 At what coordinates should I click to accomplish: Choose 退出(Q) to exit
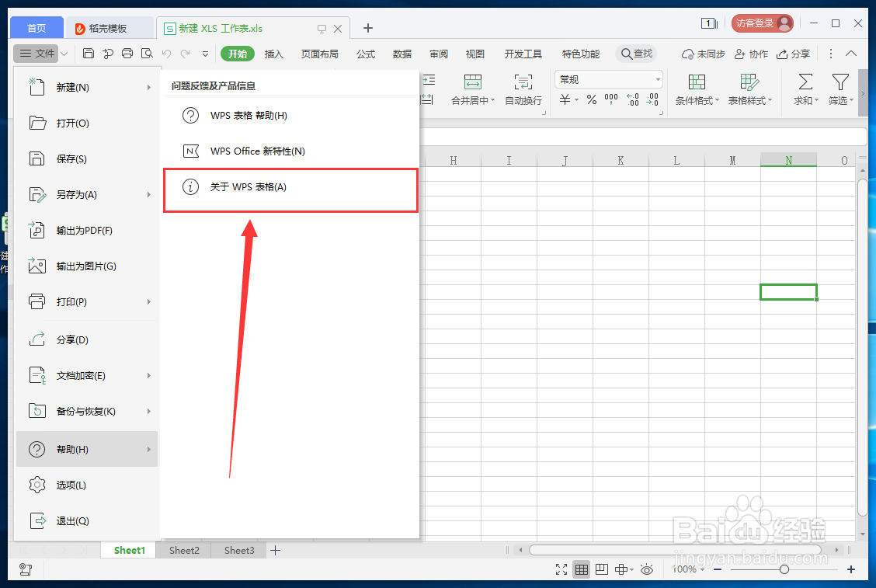point(87,521)
